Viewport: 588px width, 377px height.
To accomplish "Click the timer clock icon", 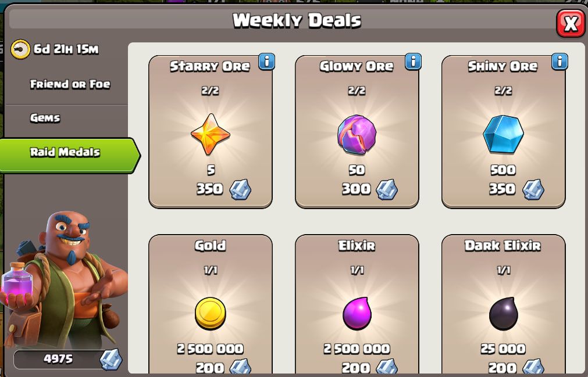I will [20, 49].
